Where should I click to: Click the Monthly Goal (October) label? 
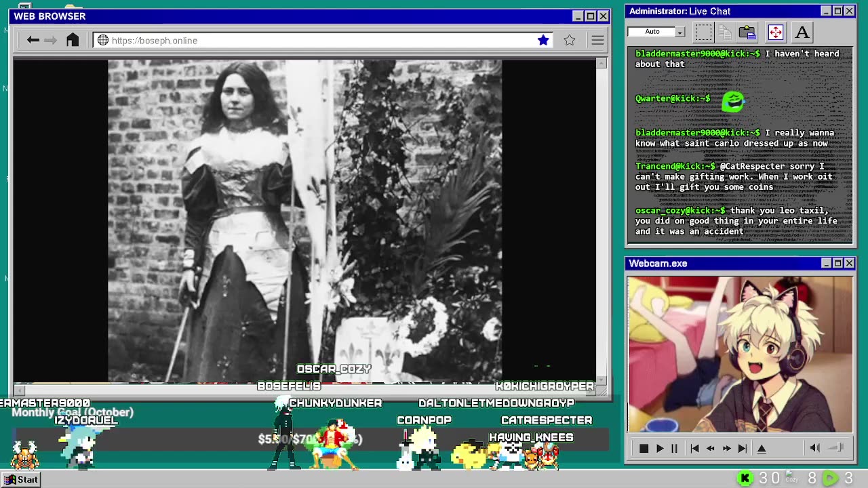[x=73, y=412]
